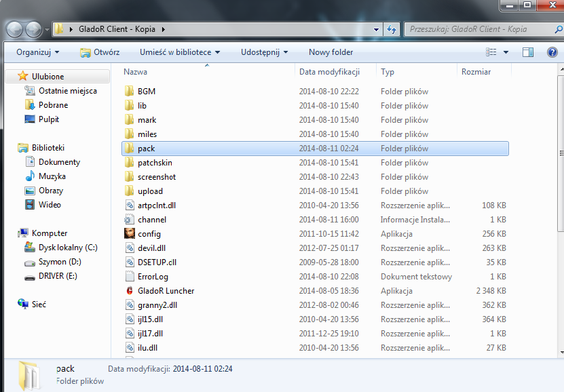This screenshot has height=392, width=564.
Task: Select the ilu.dll file name
Action: [x=147, y=348]
